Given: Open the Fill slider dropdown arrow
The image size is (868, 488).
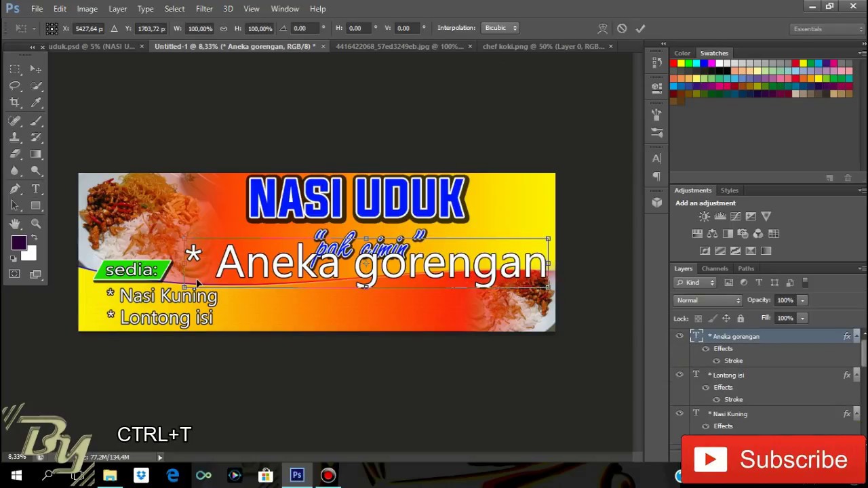Looking at the screenshot, I should (802, 318).
